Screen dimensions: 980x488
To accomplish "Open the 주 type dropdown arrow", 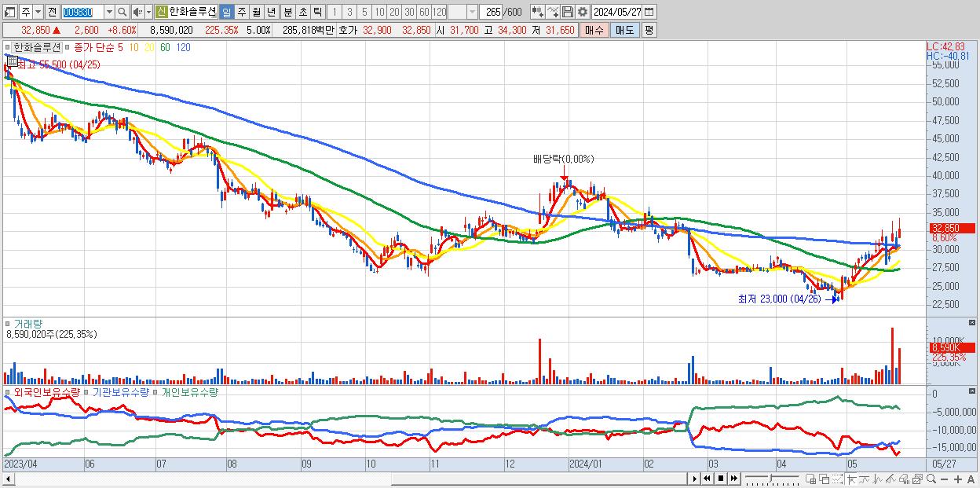I will pyautogui.click(x=38, y=12).
